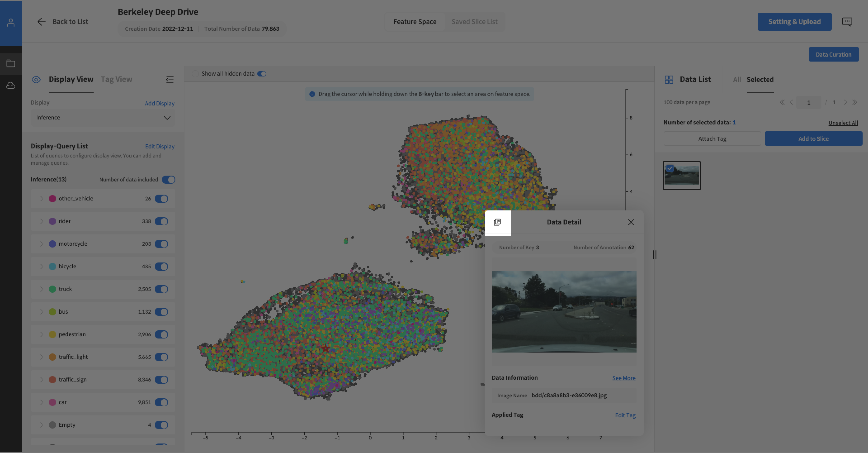This screenshot has height=453, width=868.
Task: Expand the motorcycle query row
Action: (42, 244)
